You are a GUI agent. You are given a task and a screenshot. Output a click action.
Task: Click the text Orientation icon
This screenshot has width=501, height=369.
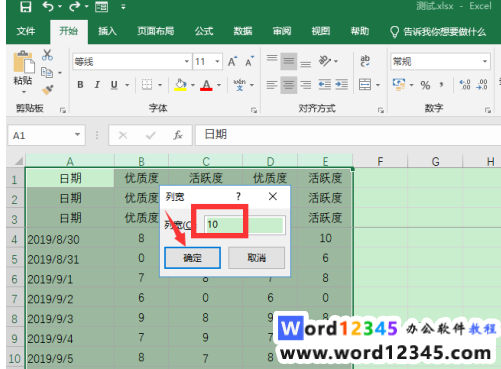[325, 61]
